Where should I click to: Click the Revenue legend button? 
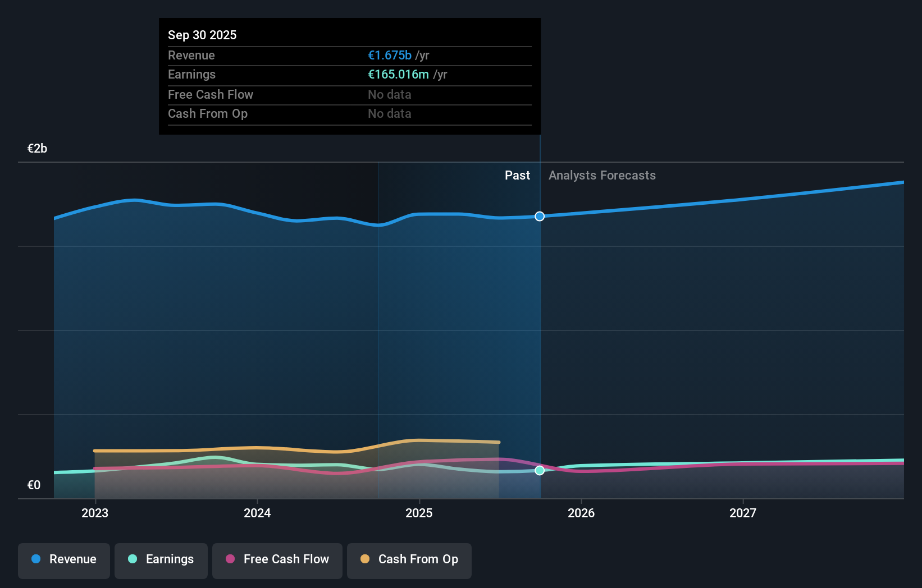coord(63,559)
